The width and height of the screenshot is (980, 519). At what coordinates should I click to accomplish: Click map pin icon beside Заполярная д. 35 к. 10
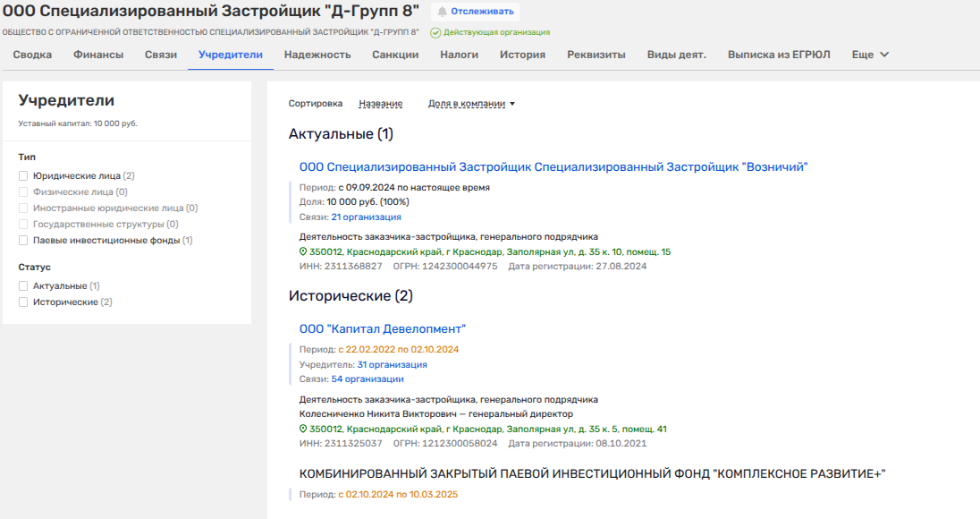[x=303, y=252]
